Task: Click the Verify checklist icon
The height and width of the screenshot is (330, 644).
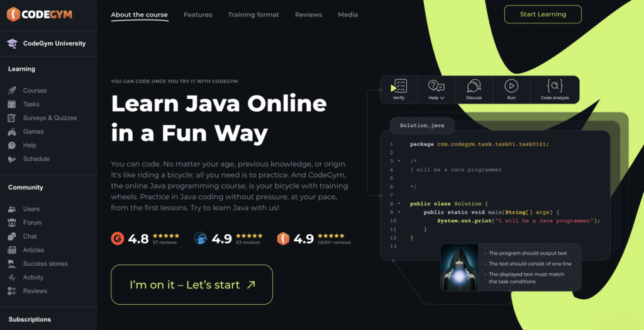Action: 399,86
